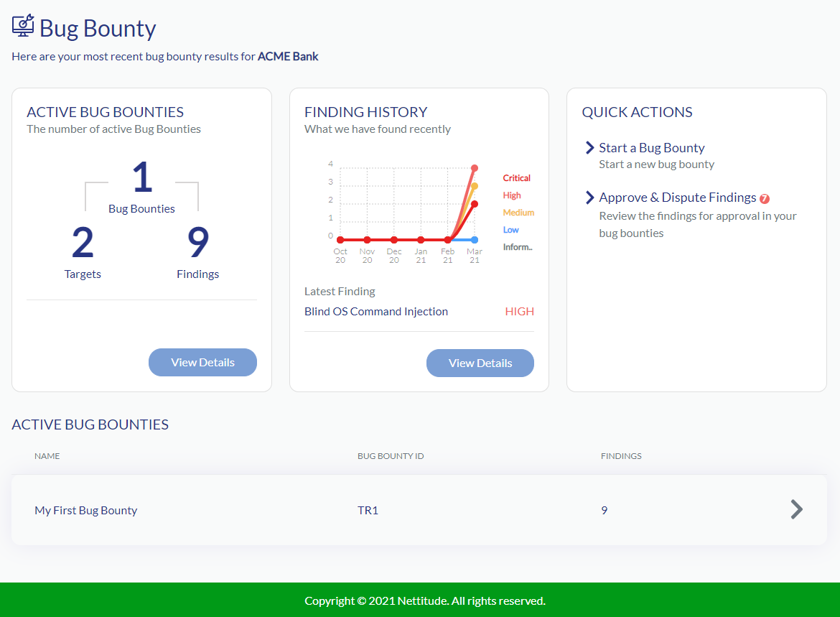This screenshot has width=840, height=617.
Task: Toggle the Inform.. series in chart legend
Action: [518, 246]
